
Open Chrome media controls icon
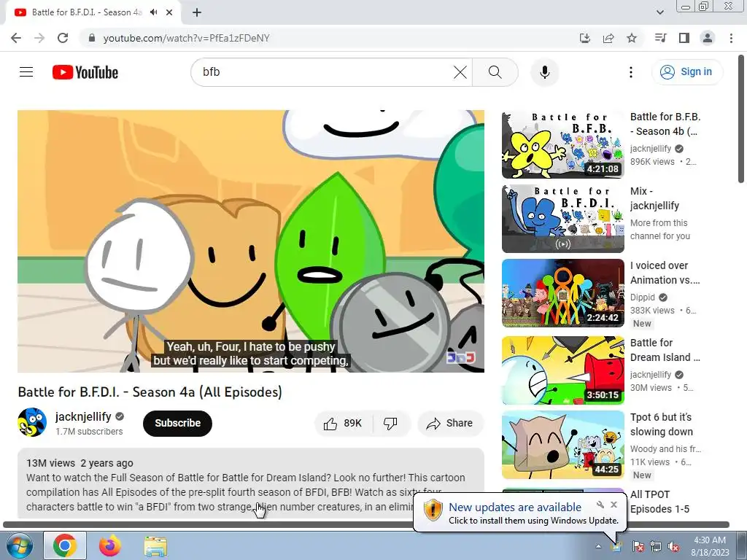[x=660, y=38]
